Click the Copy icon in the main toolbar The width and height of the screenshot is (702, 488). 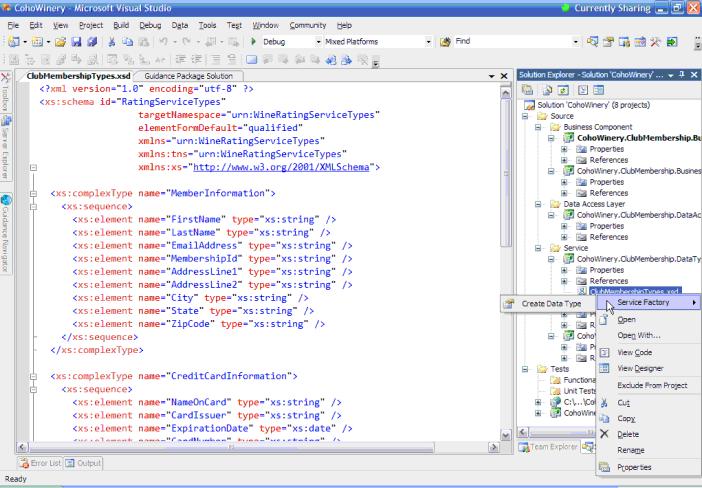pos(128,42)
